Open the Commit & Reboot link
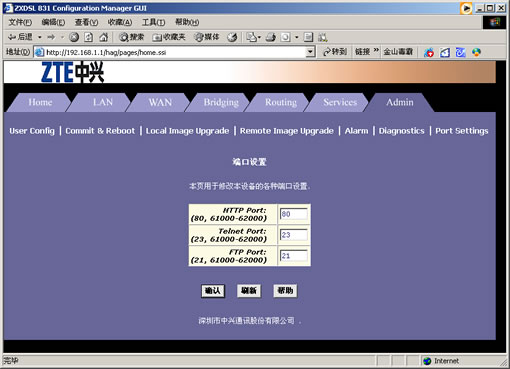Viewport: 510px width, 369px height. pos(100,131)
